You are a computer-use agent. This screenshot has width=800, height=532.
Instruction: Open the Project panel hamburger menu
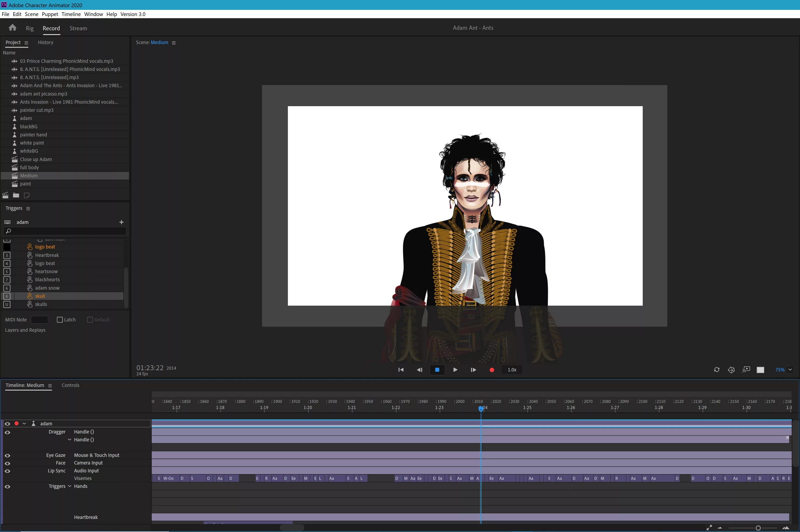26,43
